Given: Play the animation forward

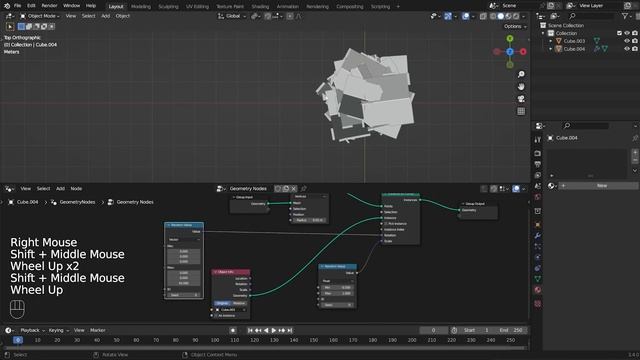Looking at the screenshot, I should [x=274, y=330].
